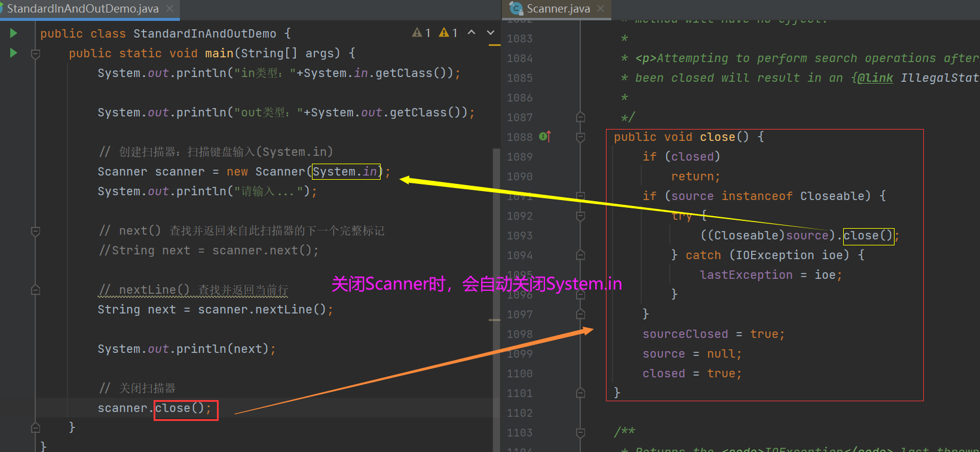The height and width of the screenshot is (452, 980).
Task: Click the class name 'StandardInAndOutDemo' in declaration
Action: (x=204, y=34)
